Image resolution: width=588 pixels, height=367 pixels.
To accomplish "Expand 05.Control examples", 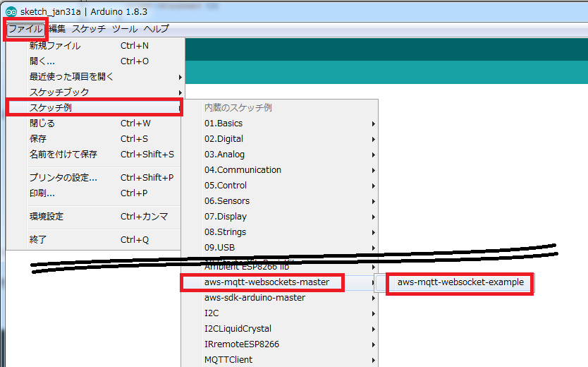I will click(x=279, y=186).
